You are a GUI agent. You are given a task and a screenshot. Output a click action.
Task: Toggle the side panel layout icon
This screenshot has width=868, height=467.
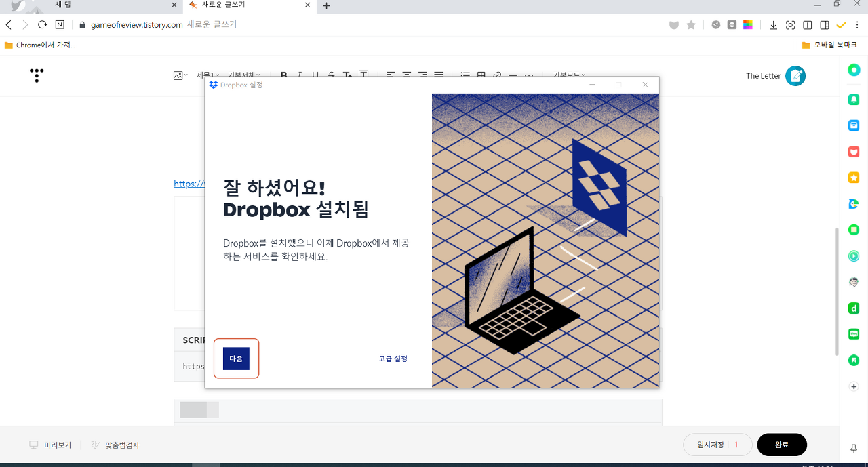[x=825, y=25]
